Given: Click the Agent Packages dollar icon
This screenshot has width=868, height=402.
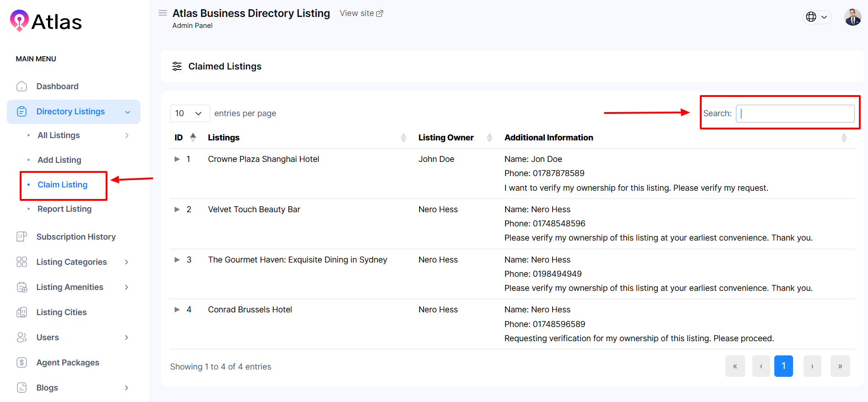Looking at the screenshot, I should click(x=21, y=363).
